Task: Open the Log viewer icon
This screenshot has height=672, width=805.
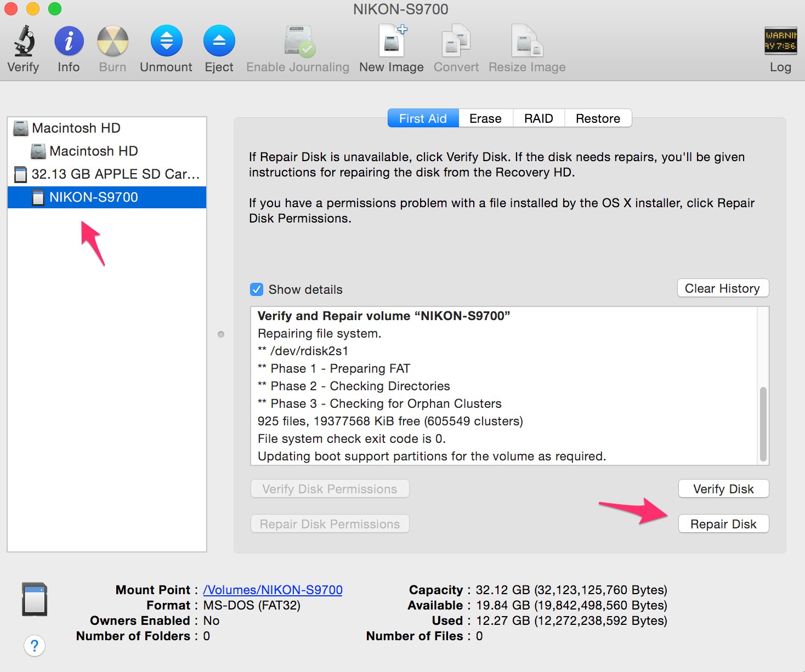Action: (780, 41)
